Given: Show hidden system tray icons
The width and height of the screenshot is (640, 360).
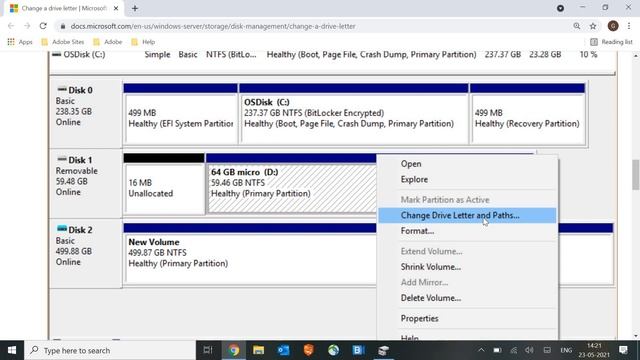Looking at the screenshot, I should pyautogui.click(x=481, y=350).
